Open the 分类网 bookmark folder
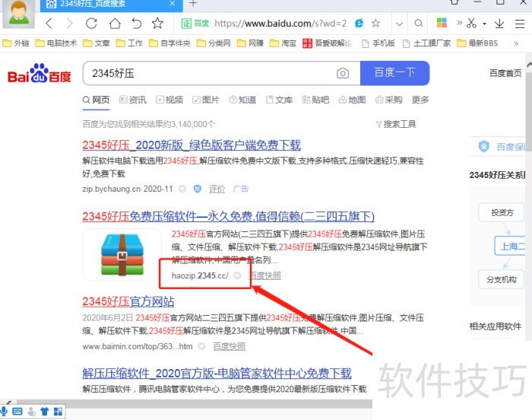The width and height of the screenshot is (532, 420). coord(214,43)
